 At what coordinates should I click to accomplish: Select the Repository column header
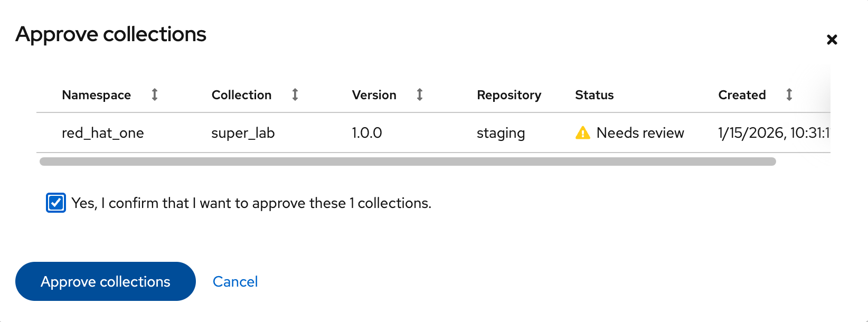click(508, 95)
